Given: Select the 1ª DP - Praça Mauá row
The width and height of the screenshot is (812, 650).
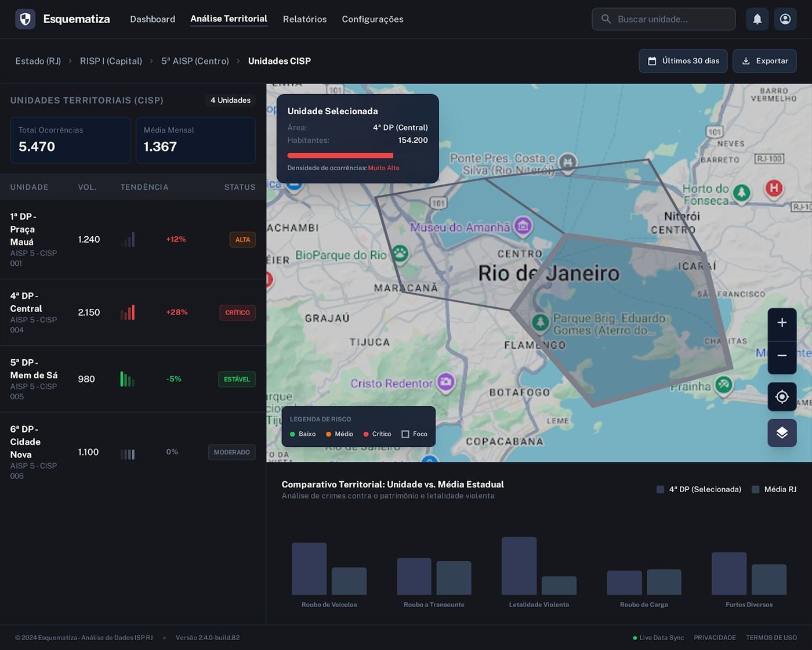Looking at the screenshot, I should (x=133, y=239).
